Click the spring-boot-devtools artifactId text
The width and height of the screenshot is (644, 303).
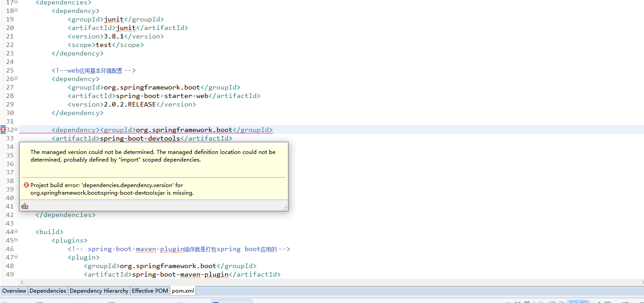click(x=140, y=138)
